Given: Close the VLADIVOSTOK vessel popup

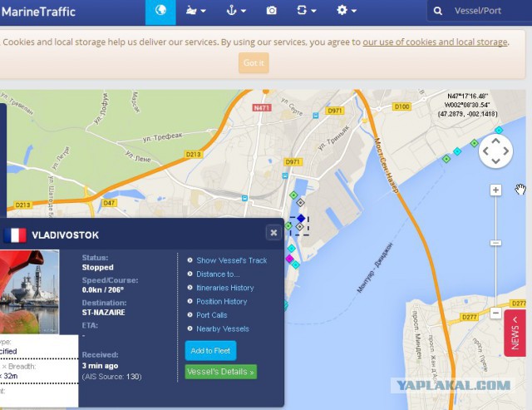Looking at the screenshot, I should coord(273,233).
